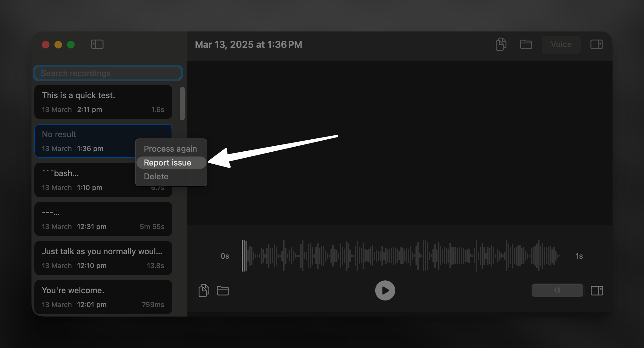Open "Just talk as you normally" recording
The width and height of the screenshot is (644, 348).
click(103, 258)
